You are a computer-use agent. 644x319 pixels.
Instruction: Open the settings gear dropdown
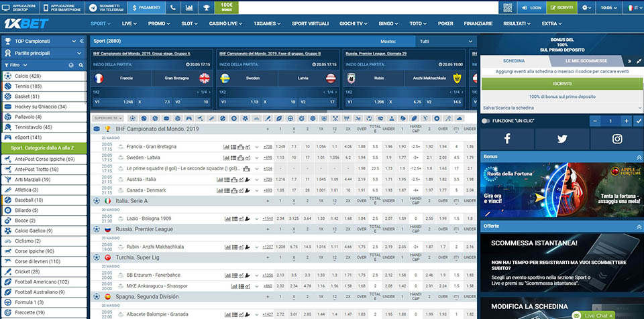(587, 7)
